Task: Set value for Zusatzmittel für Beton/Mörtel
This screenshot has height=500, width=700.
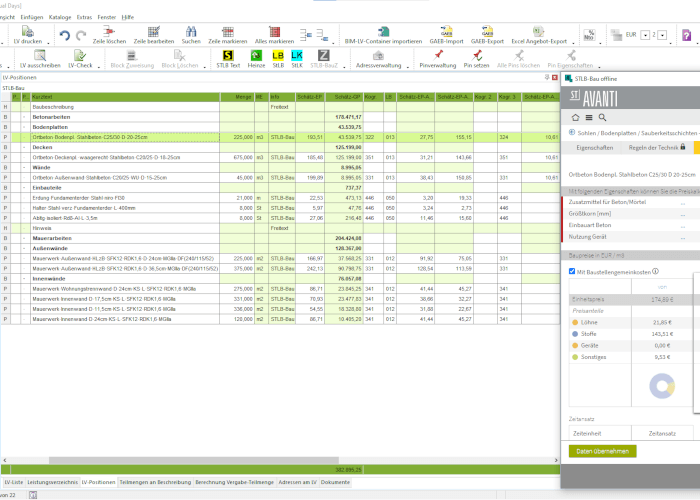Action: (683, 203)
